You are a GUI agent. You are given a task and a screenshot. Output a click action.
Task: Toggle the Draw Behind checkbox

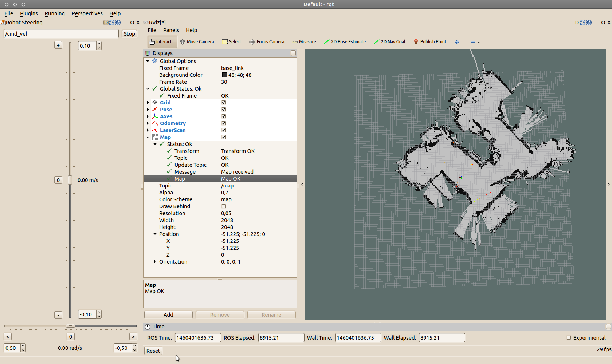[x=224, y=206]
